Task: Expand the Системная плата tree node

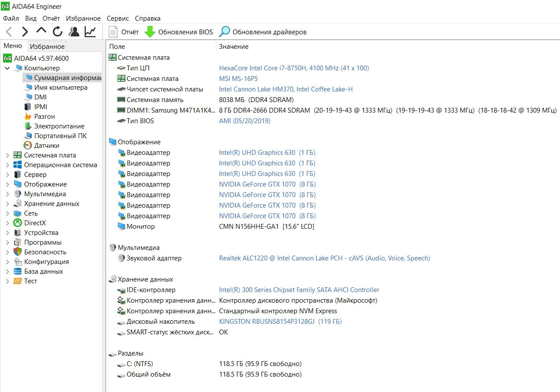Action: tap(7, 155)
